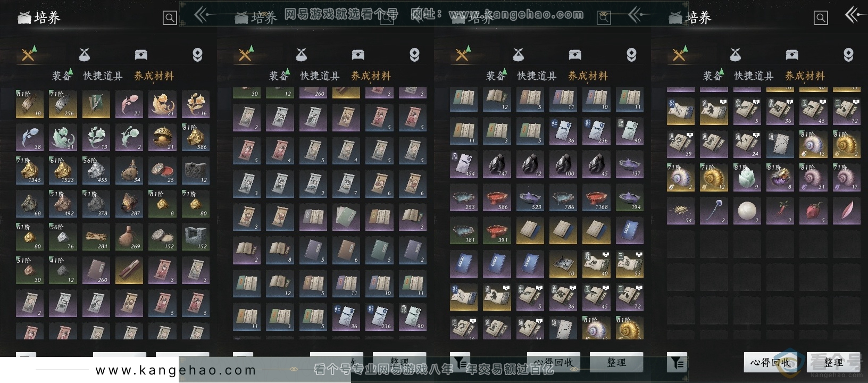Open the filter icon beside third panel's 心得回收

click(460, 363)
